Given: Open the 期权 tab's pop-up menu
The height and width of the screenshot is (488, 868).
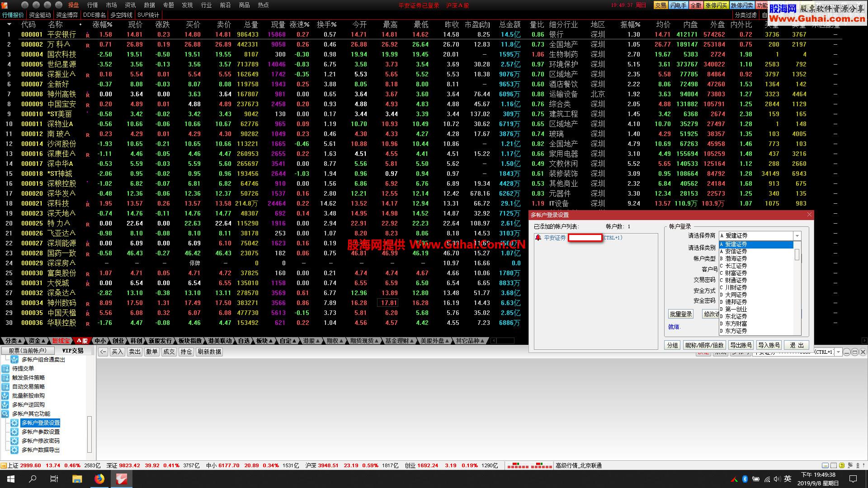Looking at the screenshot, I should pyautogui.click(x=341, y=341).
